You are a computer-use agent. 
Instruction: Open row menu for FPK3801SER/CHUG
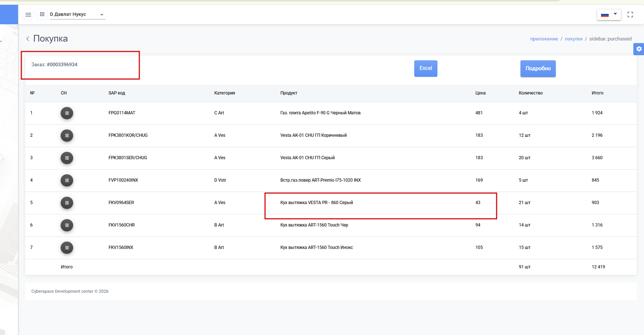(67, 158)
